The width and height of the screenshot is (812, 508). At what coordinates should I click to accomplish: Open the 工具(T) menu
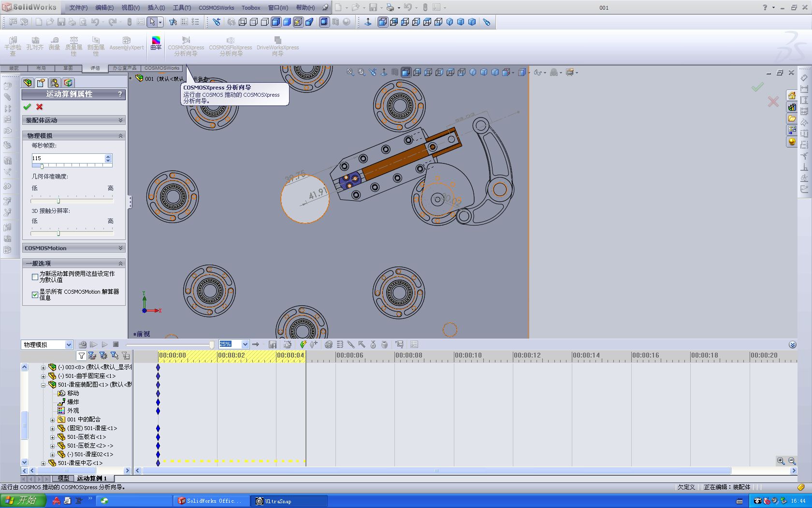182,8
